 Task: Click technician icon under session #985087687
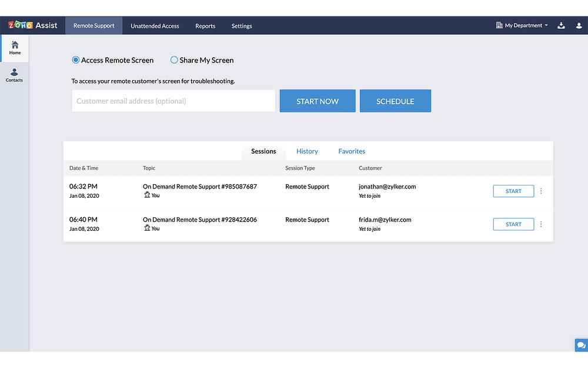pyautogui.click(x=147, y=194)
